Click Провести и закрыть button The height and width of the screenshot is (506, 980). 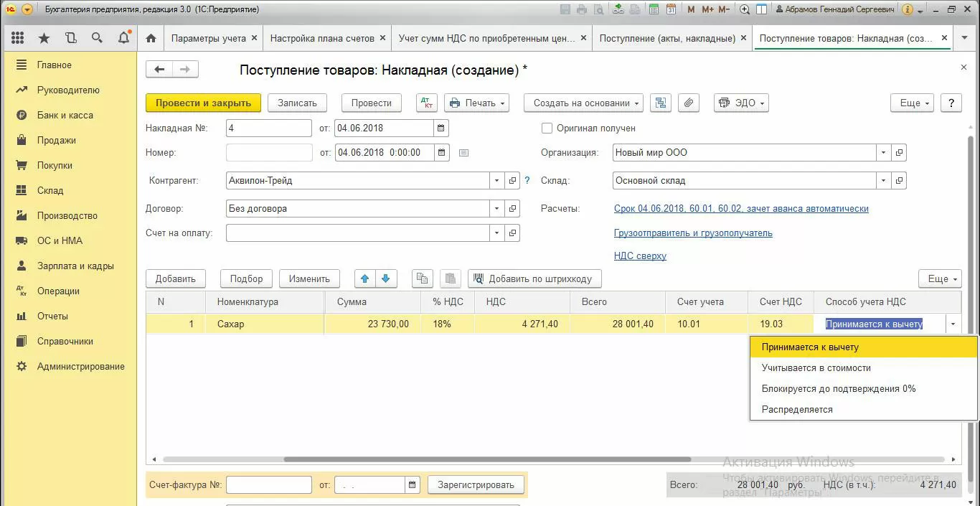coord(203,103)
